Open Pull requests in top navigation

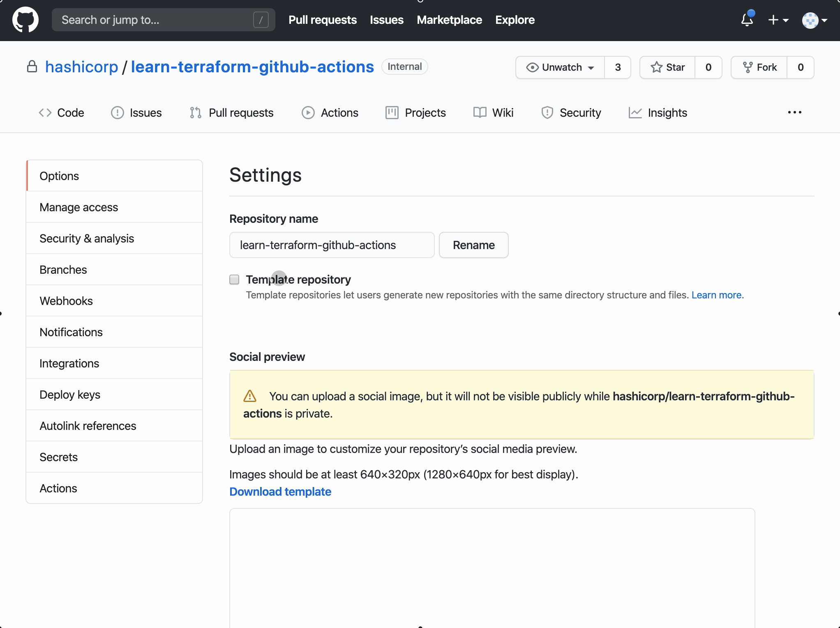coord(323,20)
